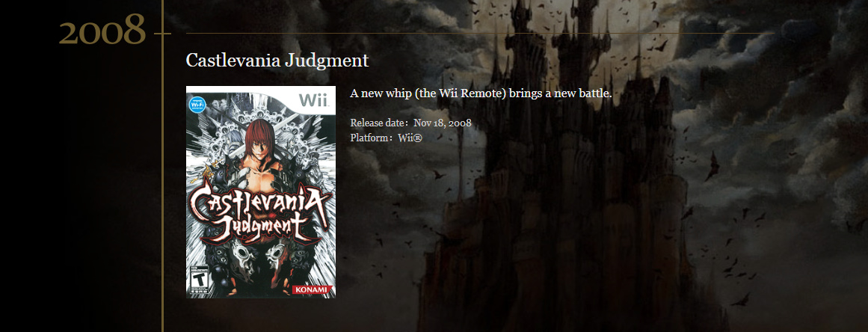Click the skull masks on the cover bottom

259,257
